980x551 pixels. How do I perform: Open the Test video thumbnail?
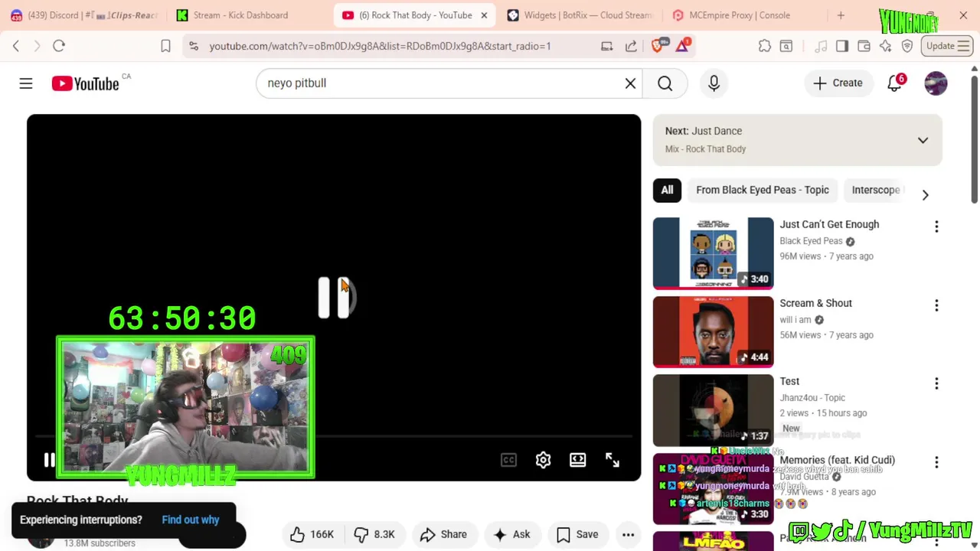713,410
